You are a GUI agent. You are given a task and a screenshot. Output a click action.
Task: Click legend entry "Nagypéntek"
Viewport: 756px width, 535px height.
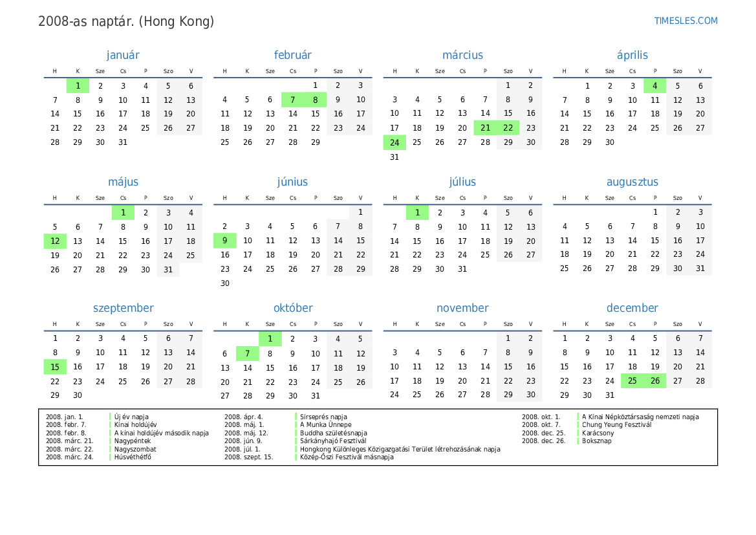click(133, 441)
